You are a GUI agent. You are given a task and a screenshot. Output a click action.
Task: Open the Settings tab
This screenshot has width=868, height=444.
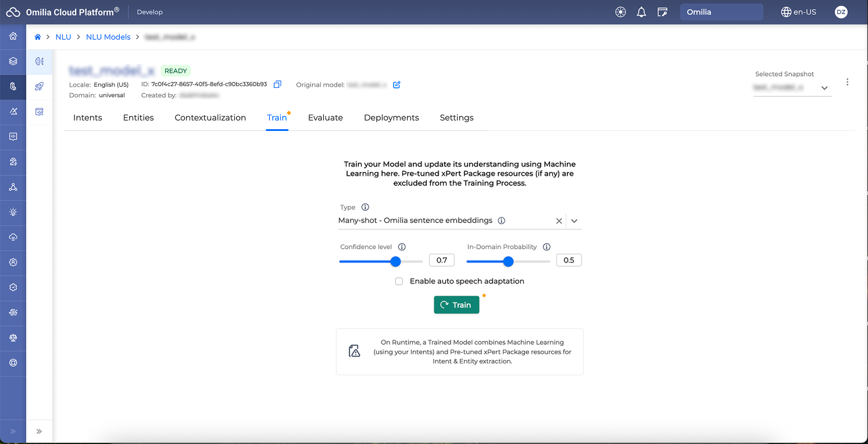(x=456, y=118)
